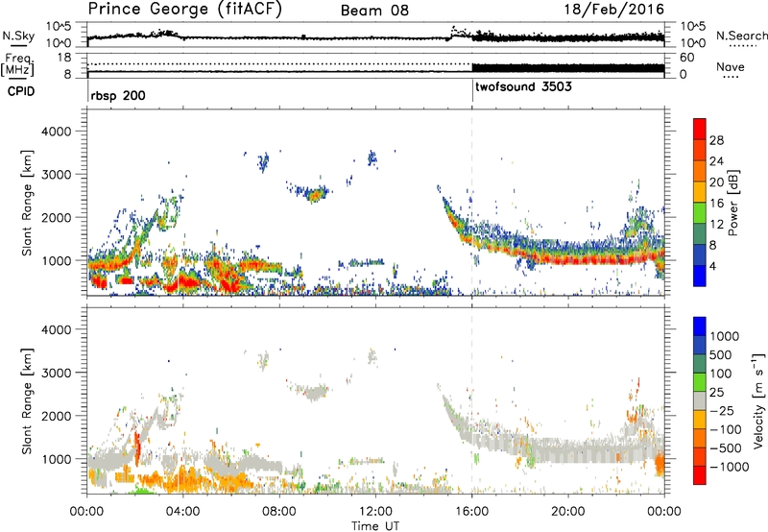Click the left '10^5' noise scale tick
This screenshot has height=532, width=768.
(x=59, y=27)
